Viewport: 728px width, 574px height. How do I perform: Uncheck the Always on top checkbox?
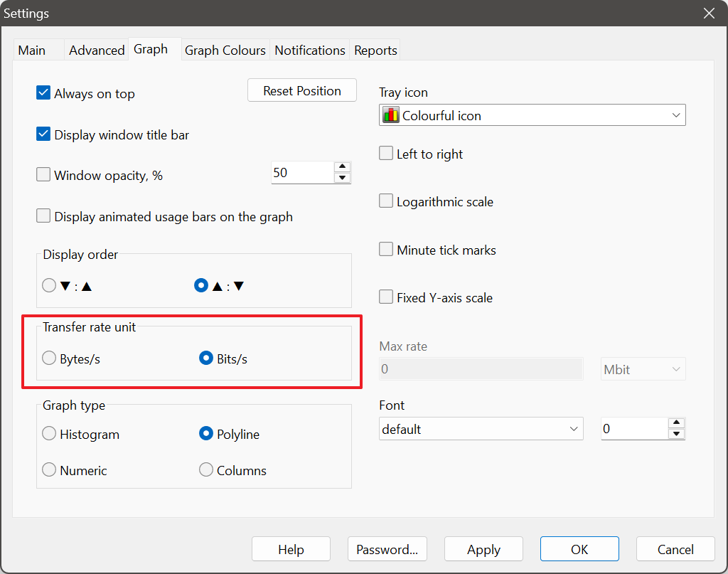pyautogui.click(x=43, y=93)
